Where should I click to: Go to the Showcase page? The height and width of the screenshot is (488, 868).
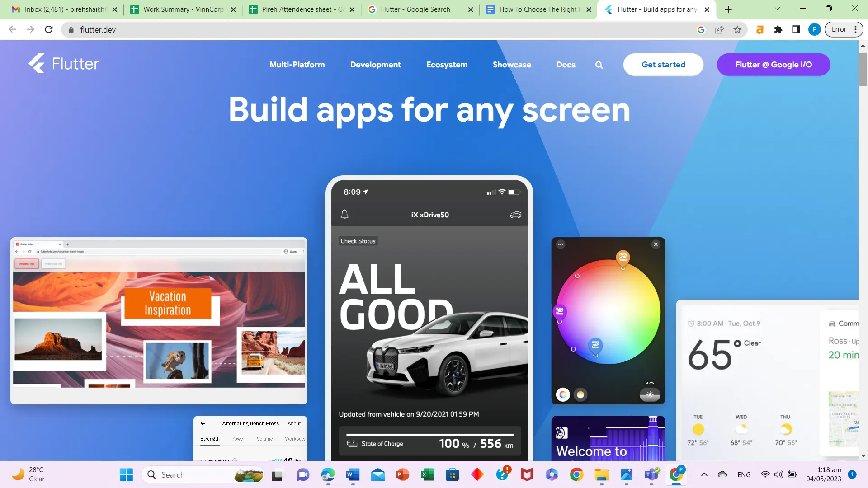click(x=512, y=65)
